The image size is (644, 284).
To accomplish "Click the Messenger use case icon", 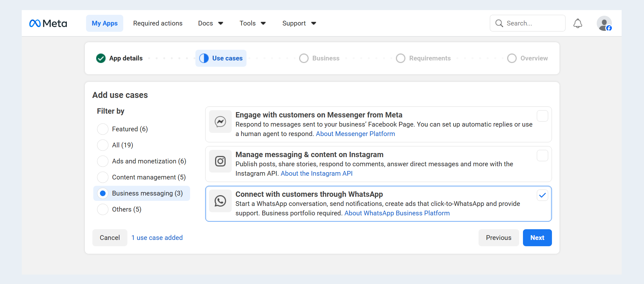I will pos(220,122).
